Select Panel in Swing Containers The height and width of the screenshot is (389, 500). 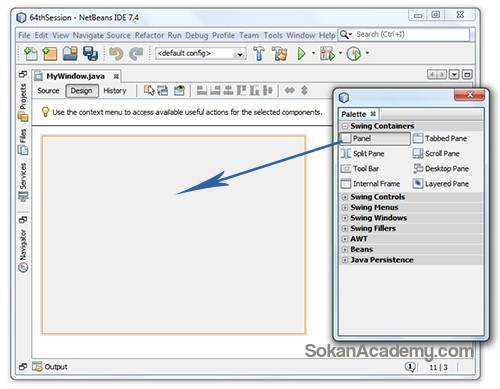[x=375, y=138]
